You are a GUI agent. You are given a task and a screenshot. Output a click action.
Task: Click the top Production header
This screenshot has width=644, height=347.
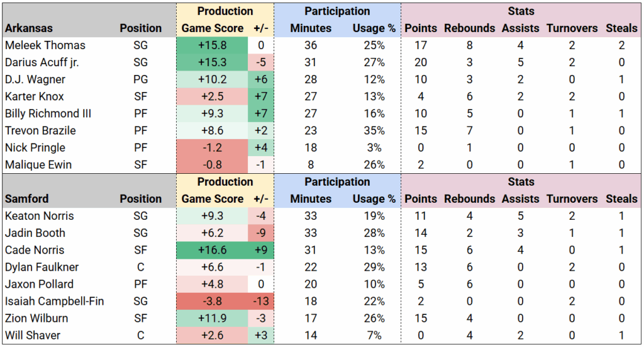pos(225,11)
